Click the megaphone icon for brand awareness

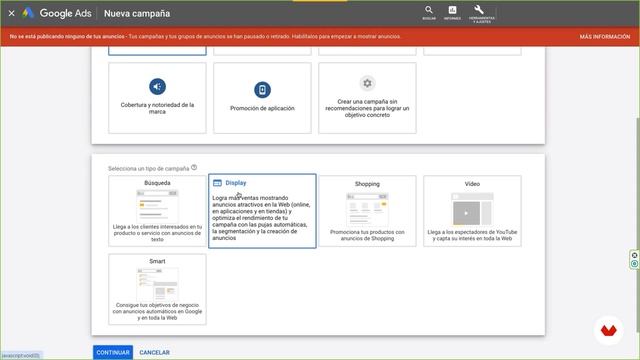pos(157,87)
